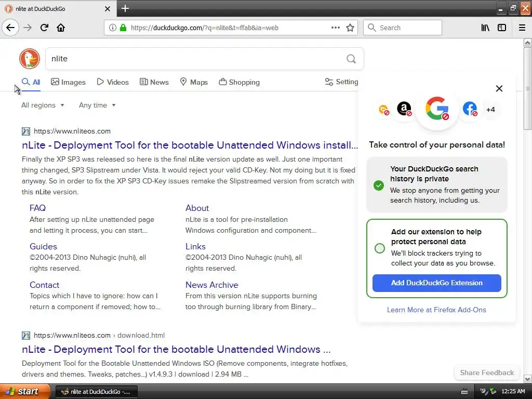Switch to the Videos tab

point(113,82)
